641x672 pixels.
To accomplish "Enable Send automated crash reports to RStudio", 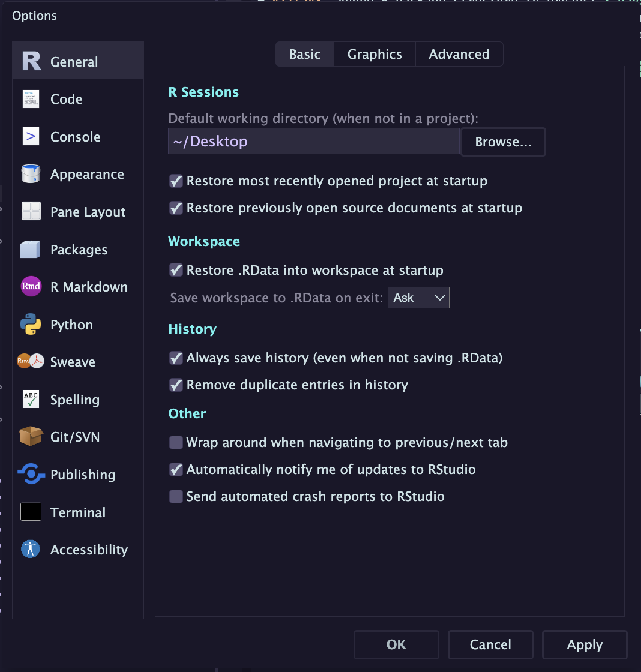I will point(176,496).
